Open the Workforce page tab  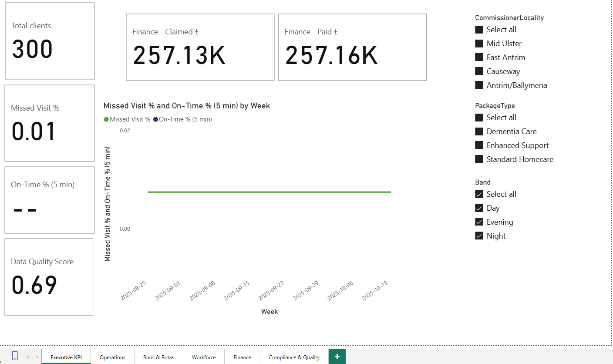pyautogui.click(x=203, y=357)
